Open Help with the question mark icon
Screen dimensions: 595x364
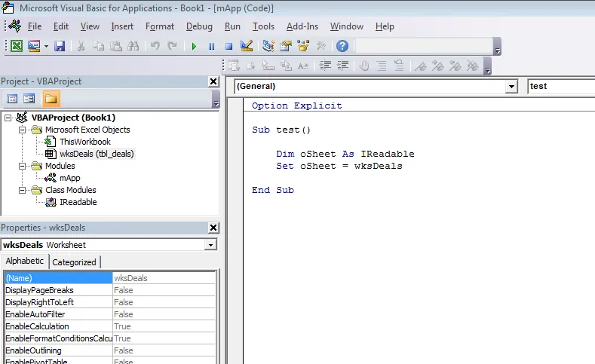[342, 46]
